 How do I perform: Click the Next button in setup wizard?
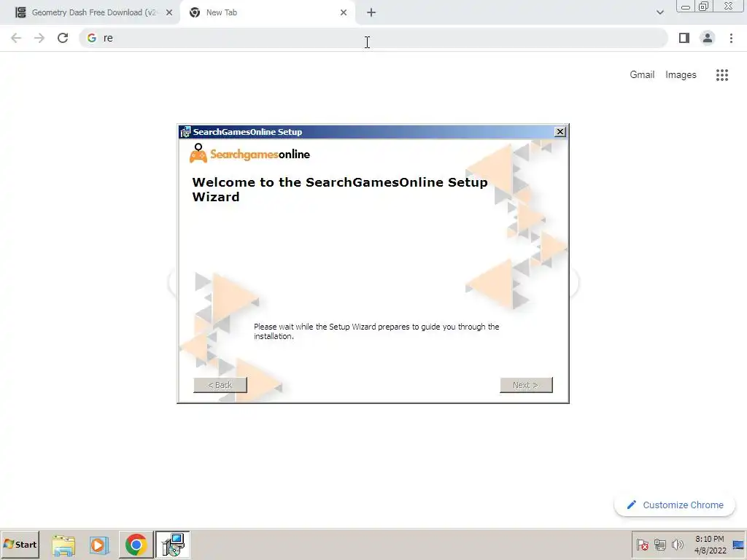[526, 385]
